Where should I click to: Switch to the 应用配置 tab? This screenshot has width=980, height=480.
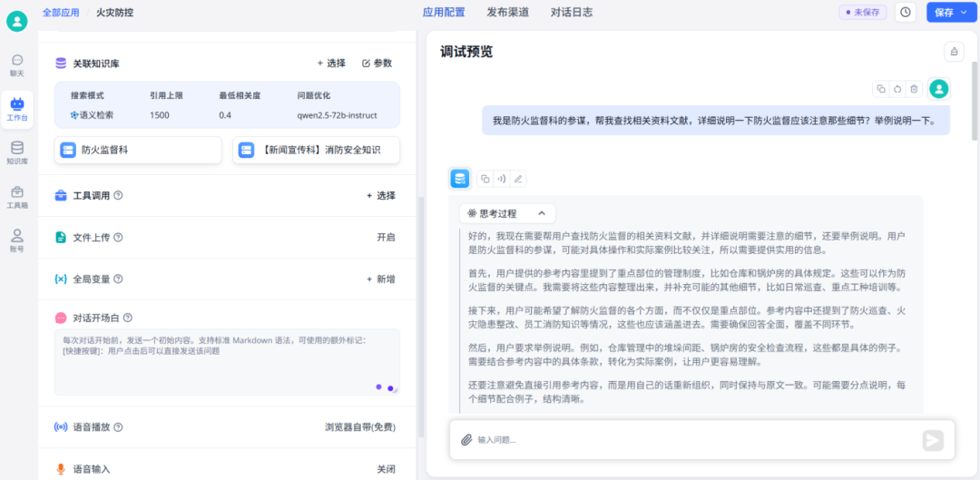click(444, 12)
